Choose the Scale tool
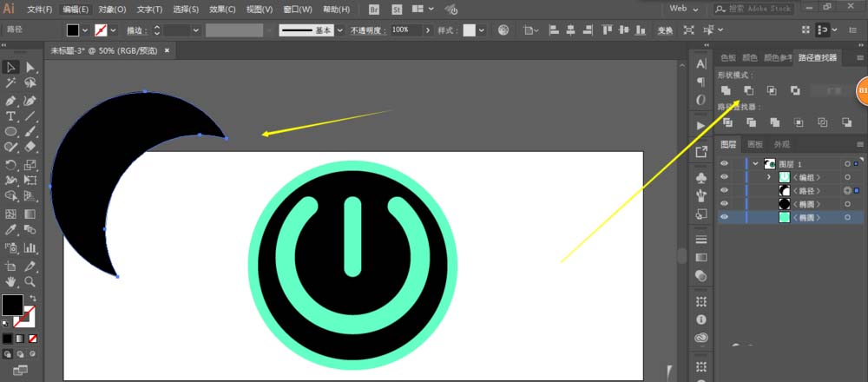 click(x=30, y=164)
